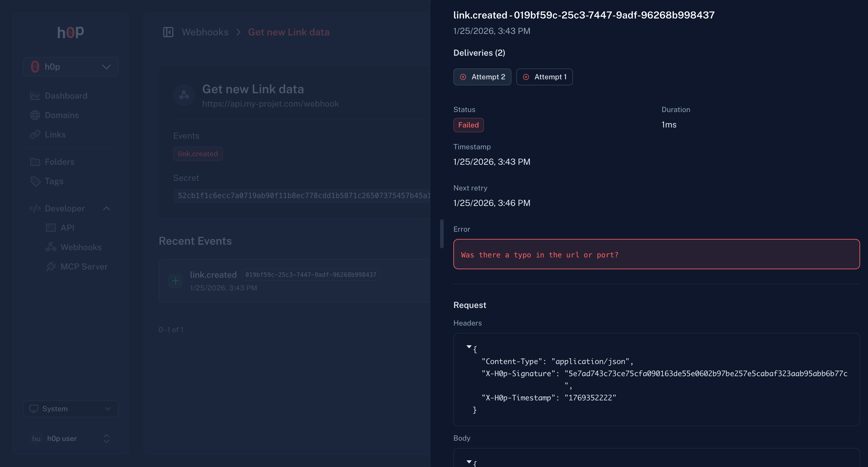Viewport: 868px width, 467px height.
Task: Go to Dashboard page
Action: [66, 96]
